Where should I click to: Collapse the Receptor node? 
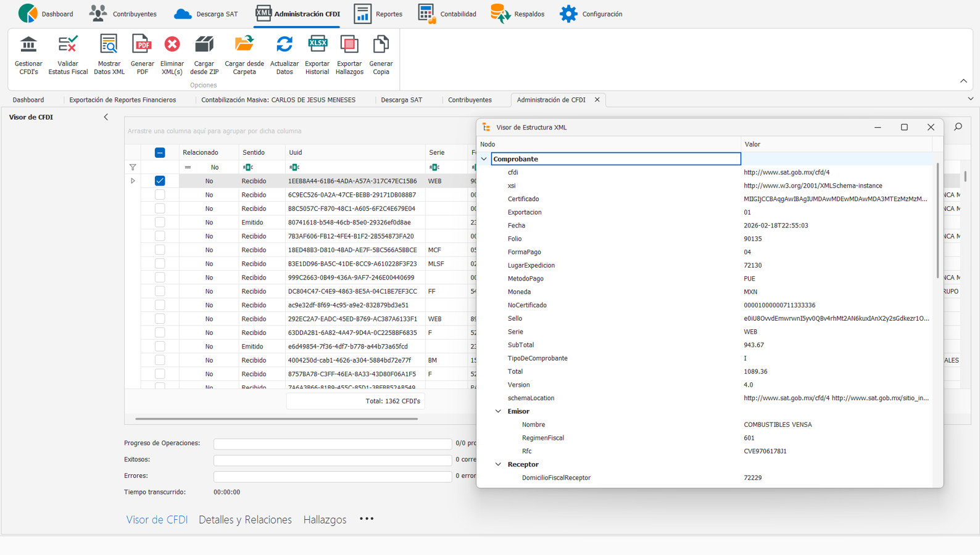(x=498, y=464)
